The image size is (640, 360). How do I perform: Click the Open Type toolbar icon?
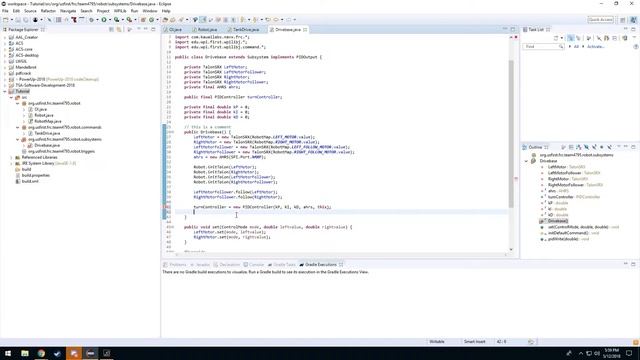point(165,20)
